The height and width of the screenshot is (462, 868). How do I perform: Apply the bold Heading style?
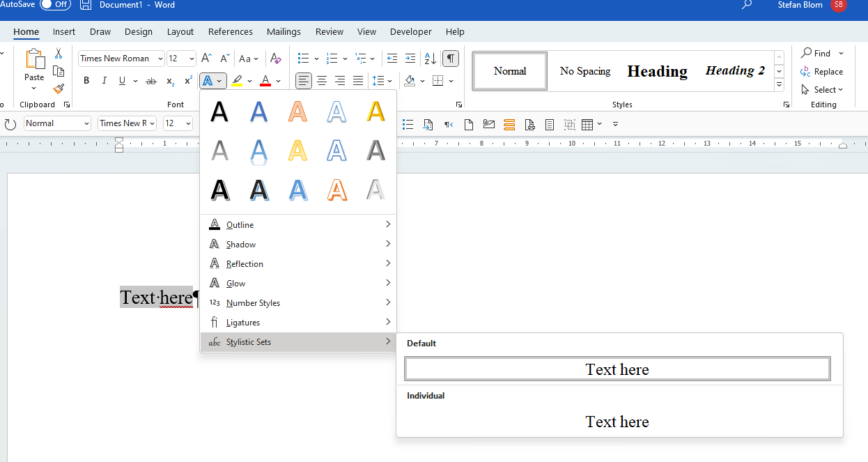[657, 71]
